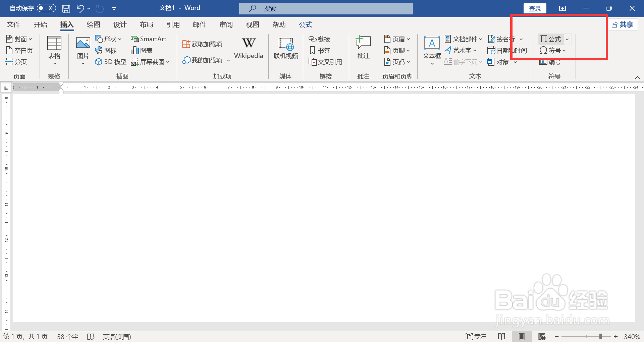Expand the 公式 equation dropdown arrow
644x342 pixels.
[x=567, y=39]
